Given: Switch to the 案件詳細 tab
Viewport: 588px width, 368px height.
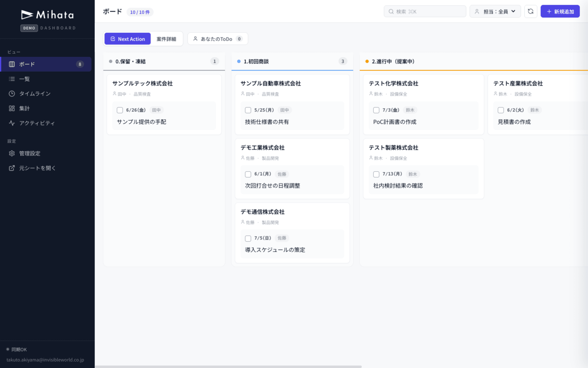Looking at the screenshot, I should [x=166, y=39].
